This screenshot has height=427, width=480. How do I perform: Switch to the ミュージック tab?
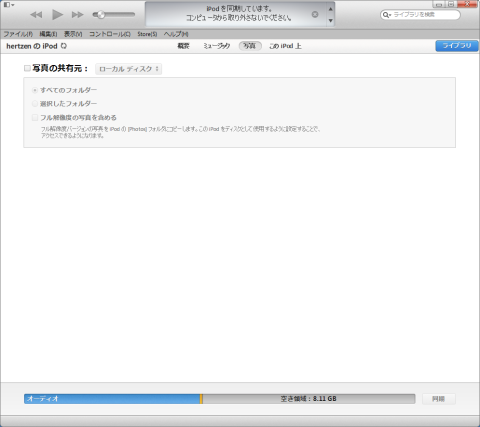pos(217,46)
